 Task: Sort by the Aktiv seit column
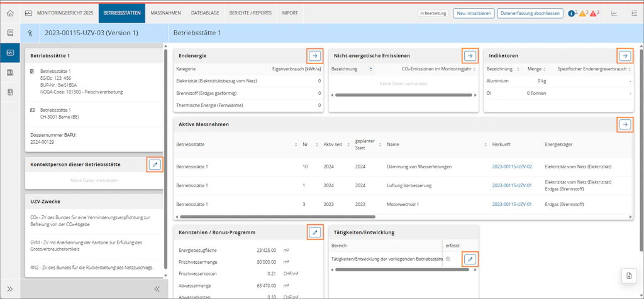pos(348,144)
